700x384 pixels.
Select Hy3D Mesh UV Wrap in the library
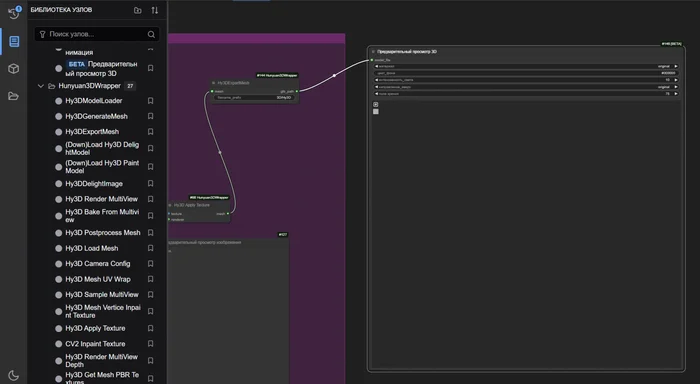[x=98, y=279]
